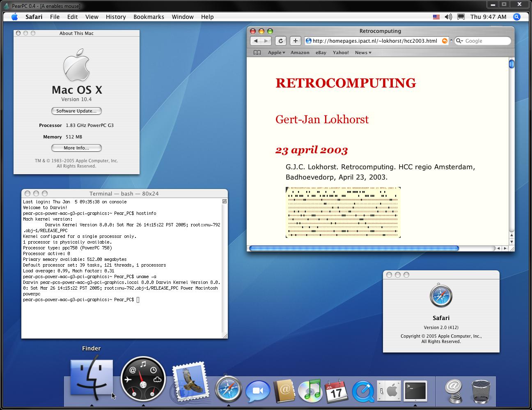Open Amazon bookmark
This screenshot has height=410, width=532.
300,53
